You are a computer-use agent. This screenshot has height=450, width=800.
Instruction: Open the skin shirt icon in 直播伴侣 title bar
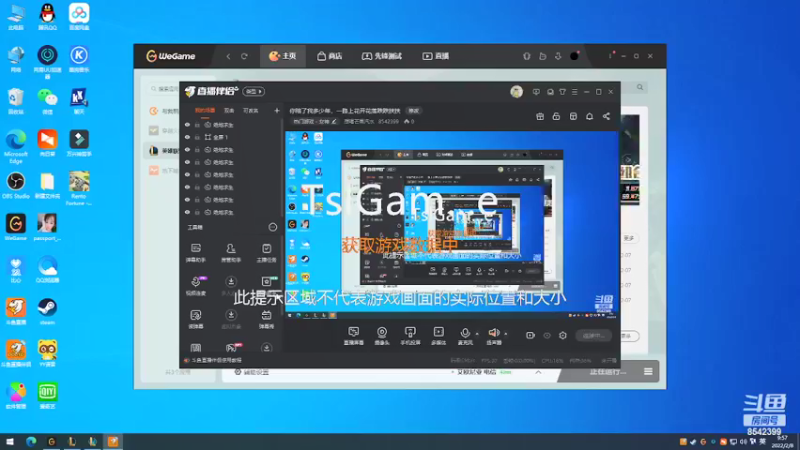coord(562,92)
